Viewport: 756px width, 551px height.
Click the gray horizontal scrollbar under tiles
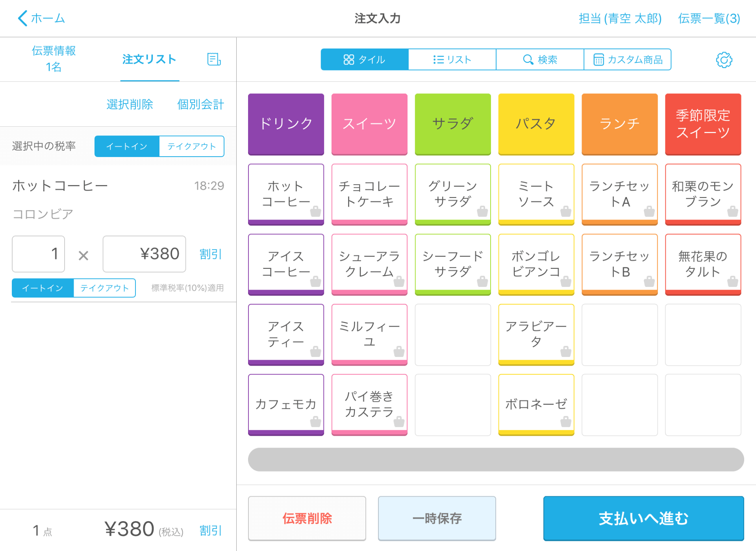496,459
